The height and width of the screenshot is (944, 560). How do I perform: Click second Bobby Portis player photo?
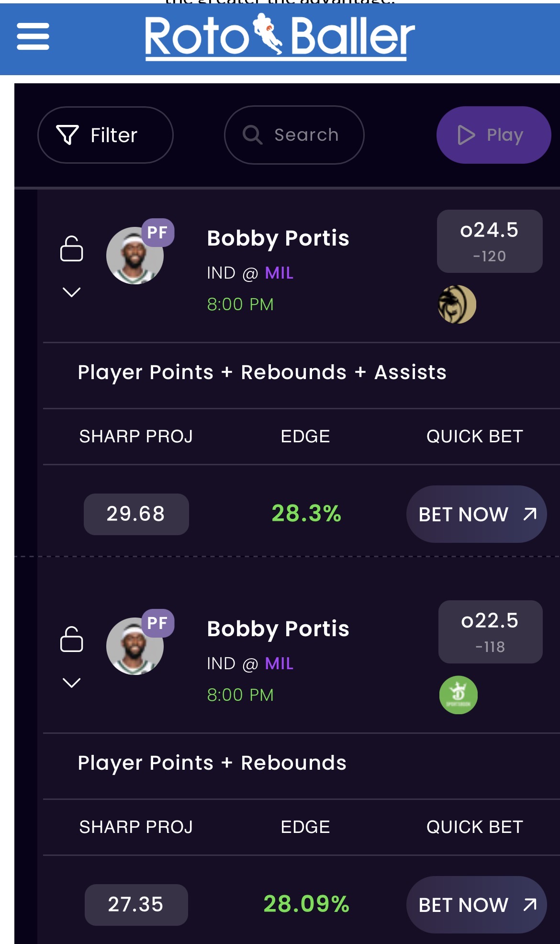[x=134, y=647]
